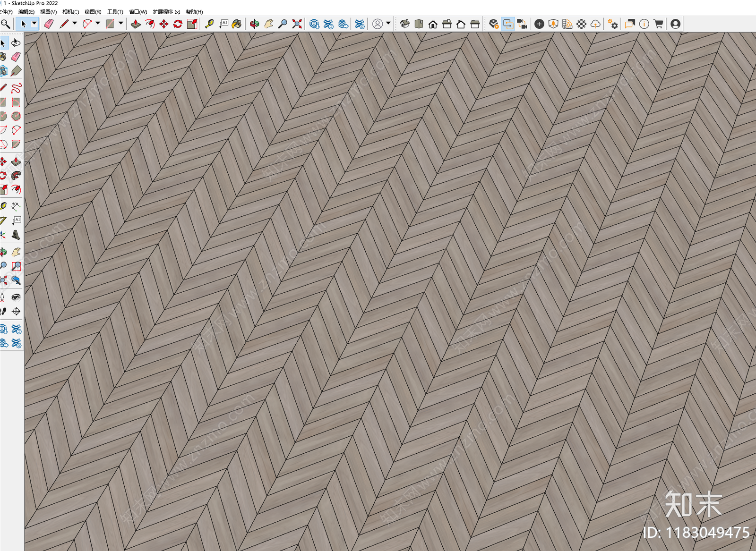This screenshot has width=756, height=551.
Task: Switch to Back view outlined house icon
Action: [461, 24]
